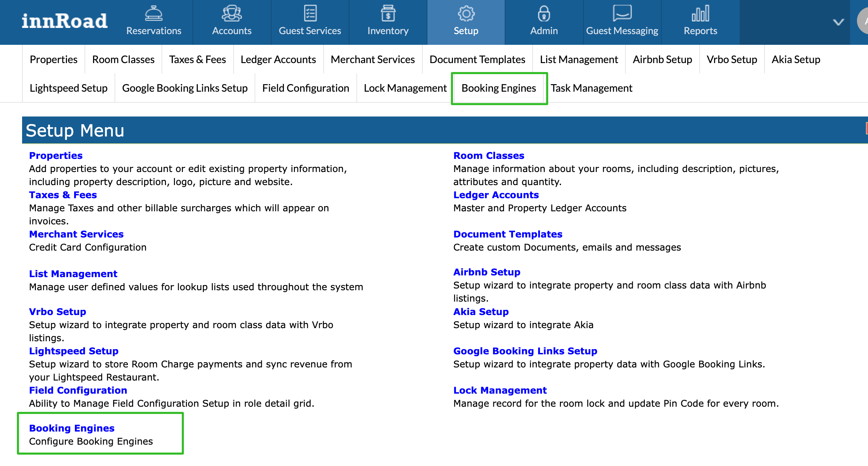Click the Reservations bell icon
Screen dimensions: 868x466
click(154, 14)
